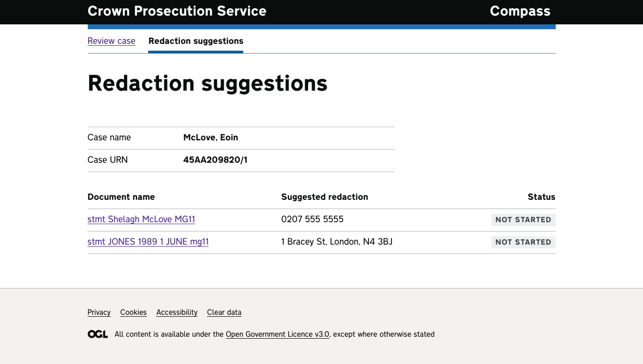Click the Document name column header

coord(121,197)
